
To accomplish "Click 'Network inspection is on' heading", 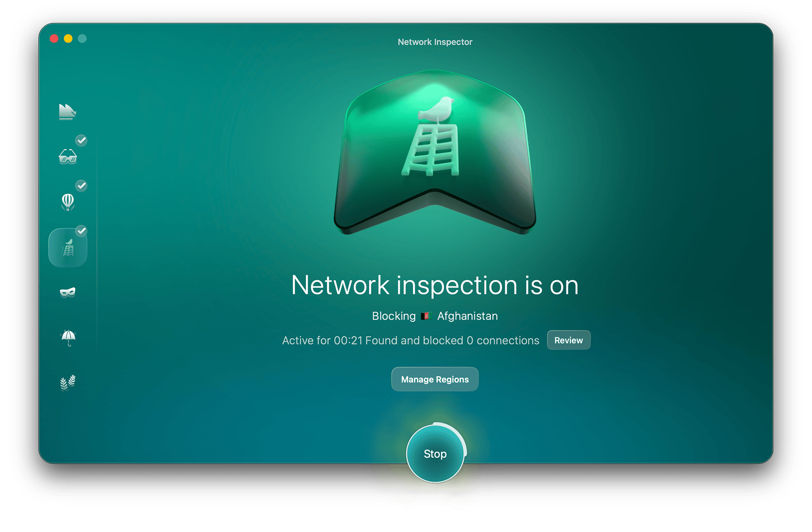I will pos(435,285).
